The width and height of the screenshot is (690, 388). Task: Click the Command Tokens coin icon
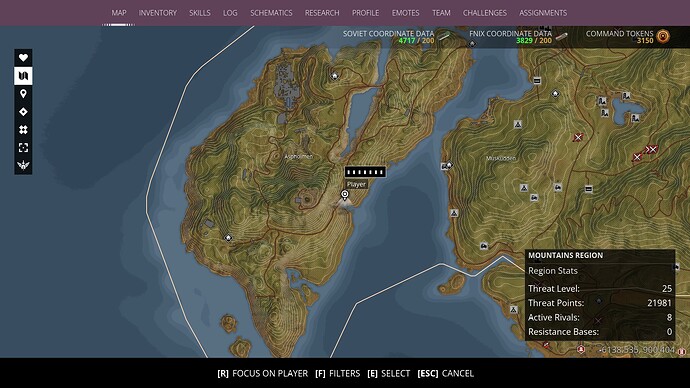point(663,37)
